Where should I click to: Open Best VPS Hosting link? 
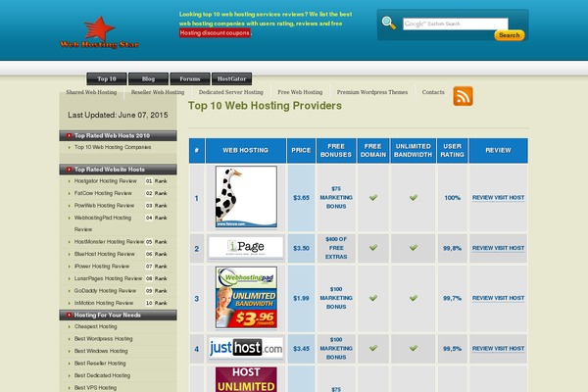pos(95,388)
